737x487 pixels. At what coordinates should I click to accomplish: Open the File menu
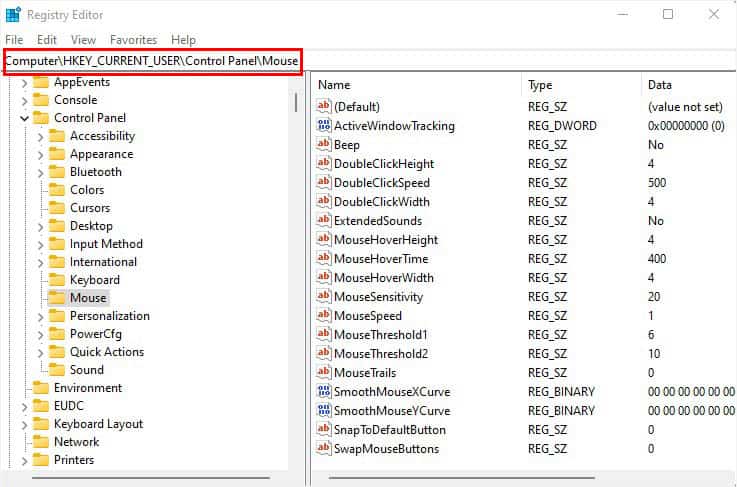(14, 40)
